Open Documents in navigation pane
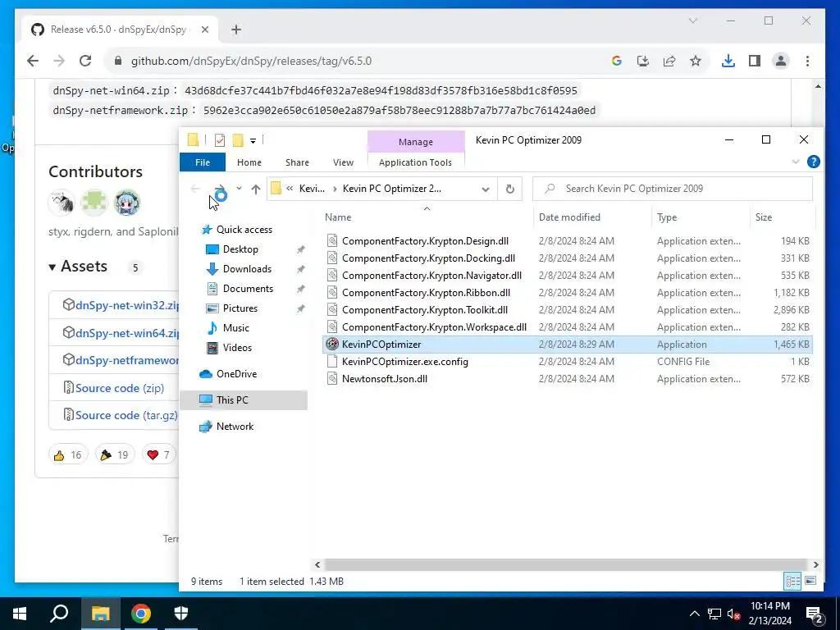This screenshot has height=630, width=840. pos(248,289)
